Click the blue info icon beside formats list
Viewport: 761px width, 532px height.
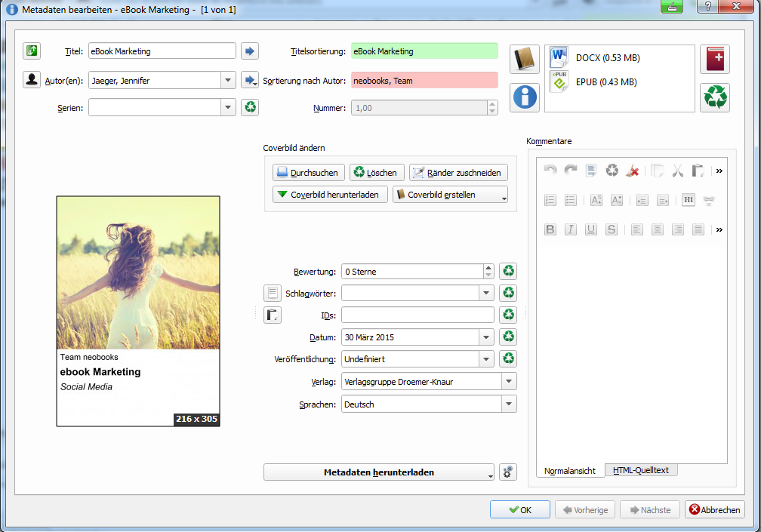pos(525,97)
